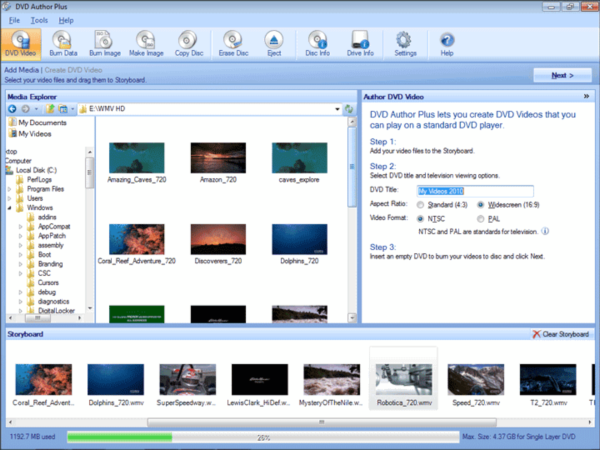Open the Tools menu
600x450 pixels.
click(x=39, y=20)
